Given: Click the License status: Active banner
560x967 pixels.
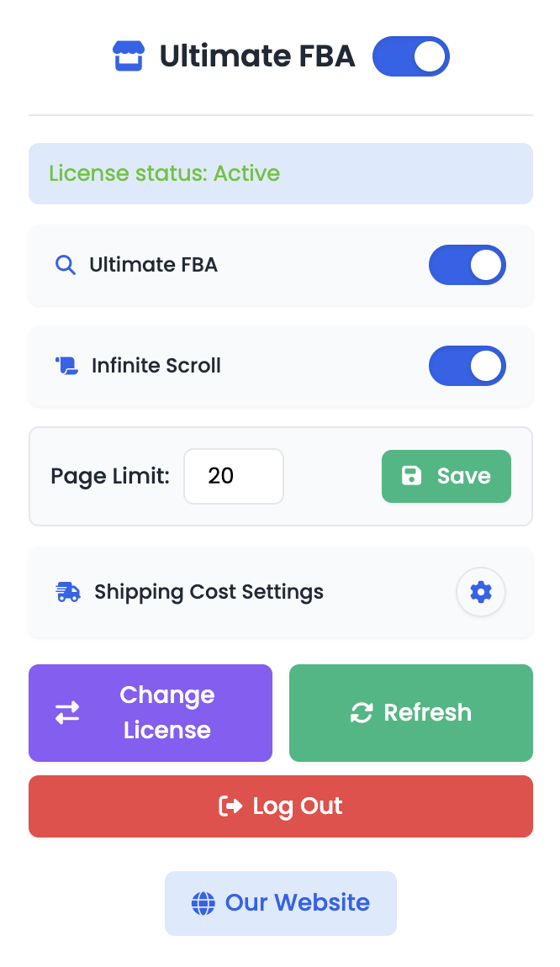Looking at the screenshot, I should pyautogui.click(x=281, y=173).
